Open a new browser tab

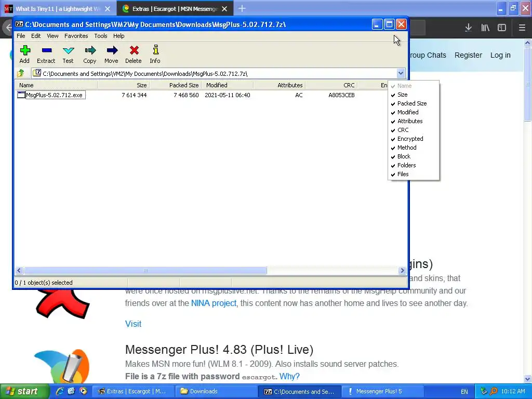click(x=242, y=8)
